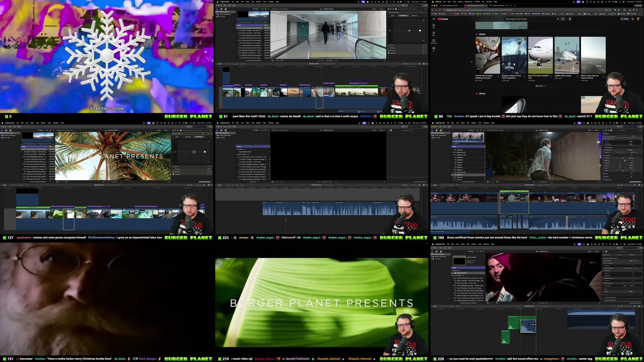The image size is (644, 362).
Task: Open the All Clips filter dropdown in browser
Action: click(x=256, y=9)
